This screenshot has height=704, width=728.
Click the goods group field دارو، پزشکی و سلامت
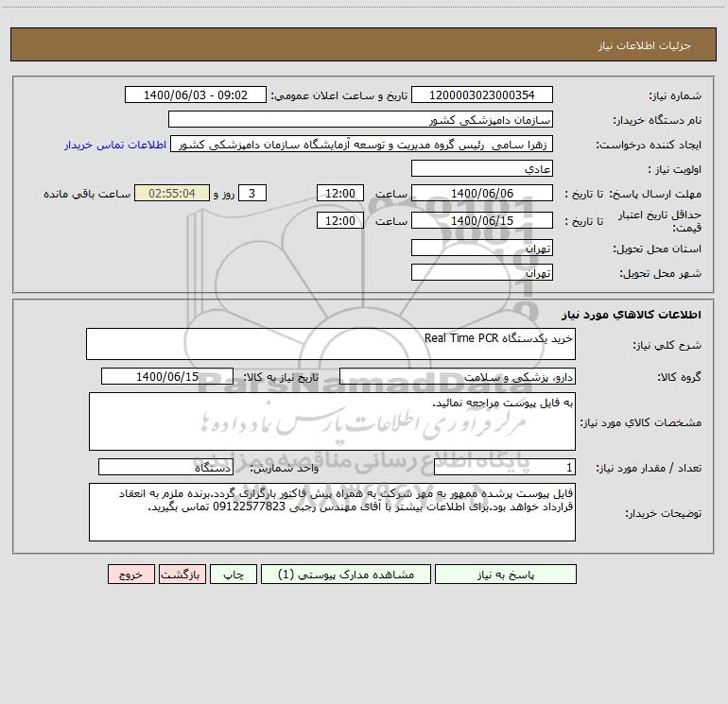tap(458, 376)
